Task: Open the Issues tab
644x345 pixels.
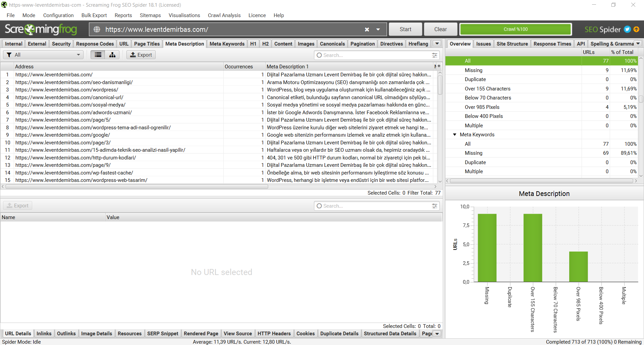Action: [x=483, y=44]
